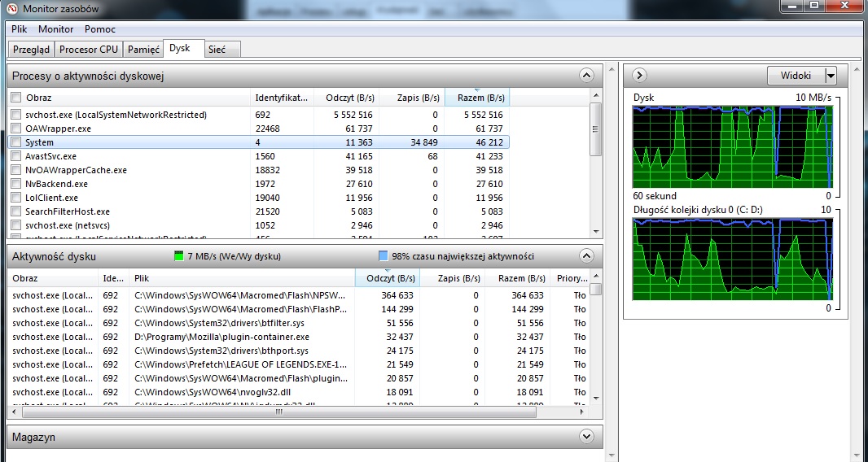The width and height of the screenshot is (868, 462).
Task: Click the green disk I/O indicator square
Action: coord(179,256)
